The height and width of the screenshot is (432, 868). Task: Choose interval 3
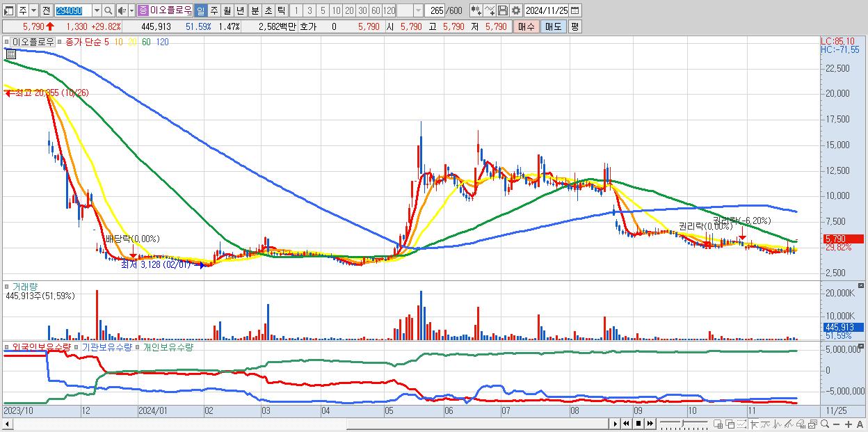[x=310, y=11]
